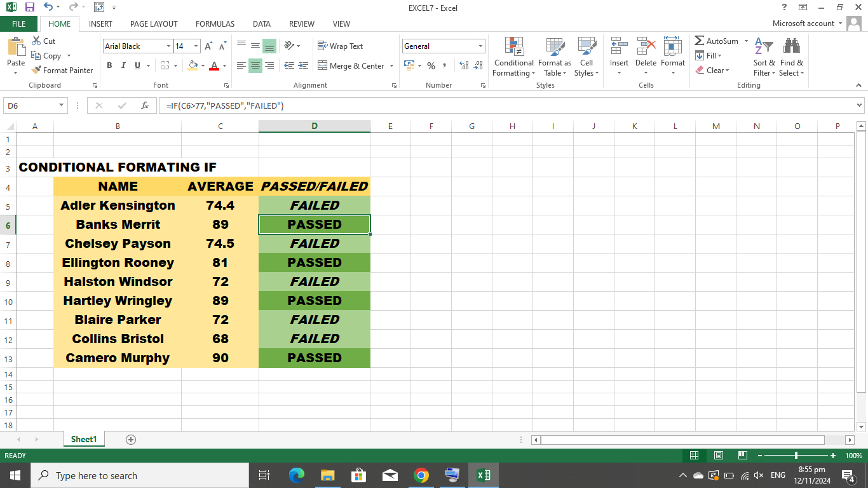Viewport: 868px width, 488px height.
Task: Click Decrease Indent icon
Action: (x=289, y=65)
